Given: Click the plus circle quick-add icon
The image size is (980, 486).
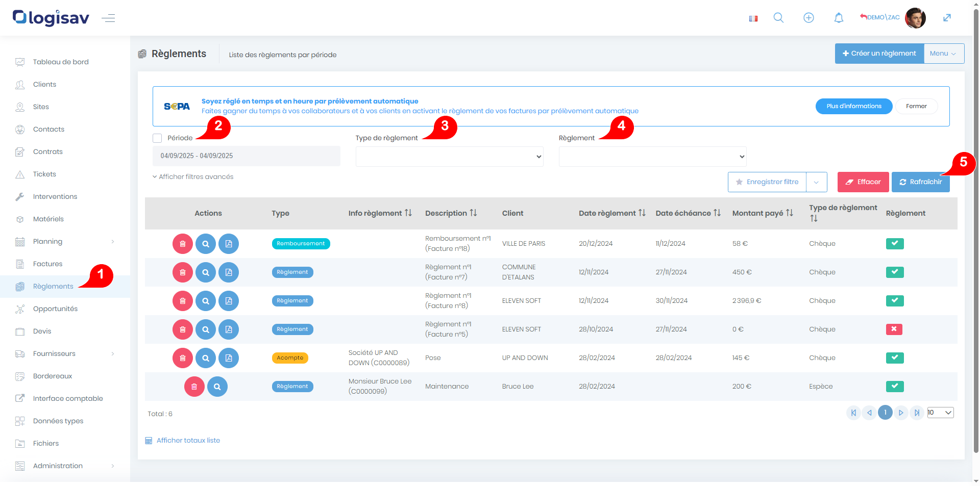Looking at the screenshot, I should (808, 18).
